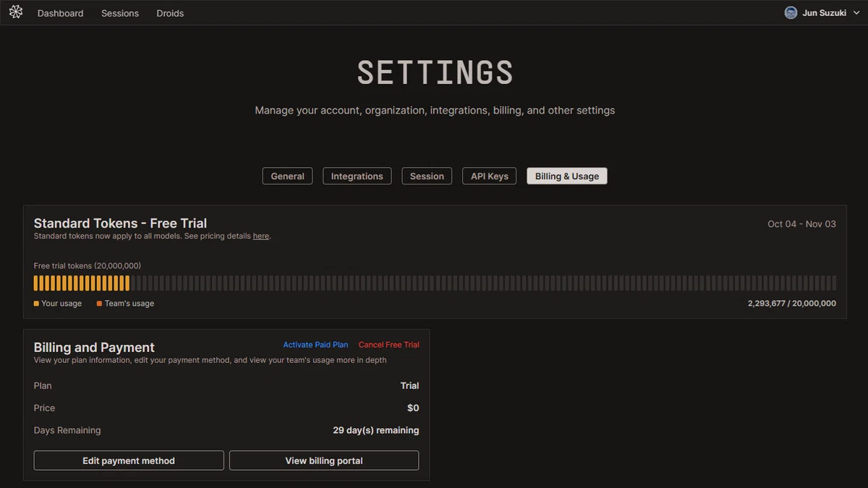Open the View billing portal button
Screen dimensions: 868x488
pos(324,461)
